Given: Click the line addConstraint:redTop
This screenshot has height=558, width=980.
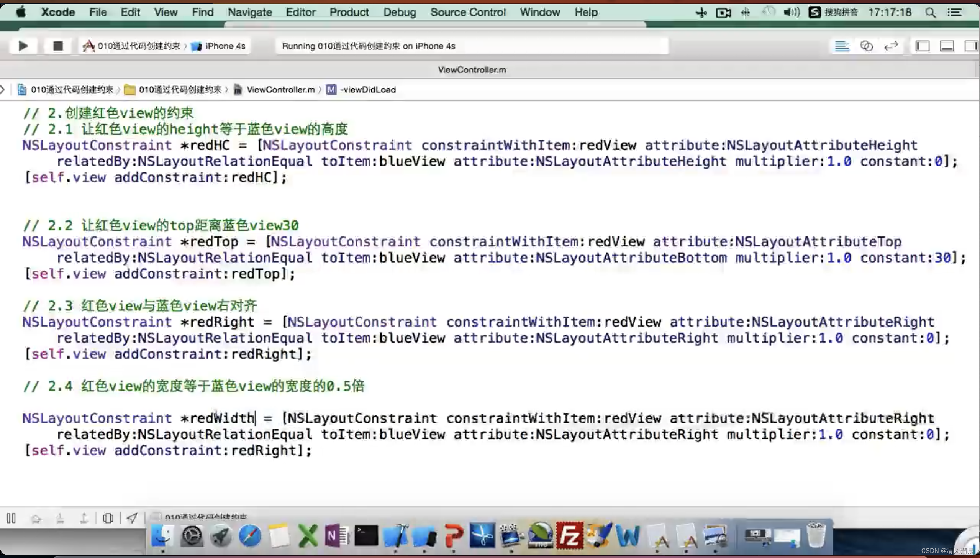Looking at the screenshot, I should (x=159, y=274).
